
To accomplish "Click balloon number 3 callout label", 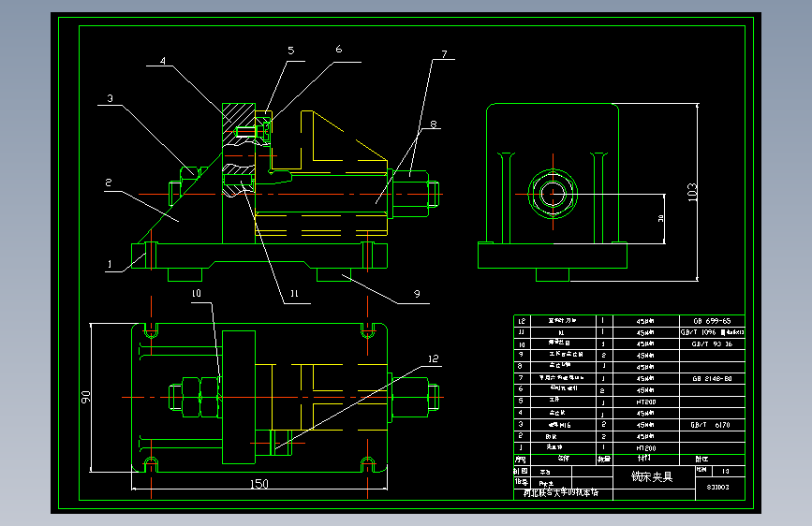I will (x=110, y=98).
